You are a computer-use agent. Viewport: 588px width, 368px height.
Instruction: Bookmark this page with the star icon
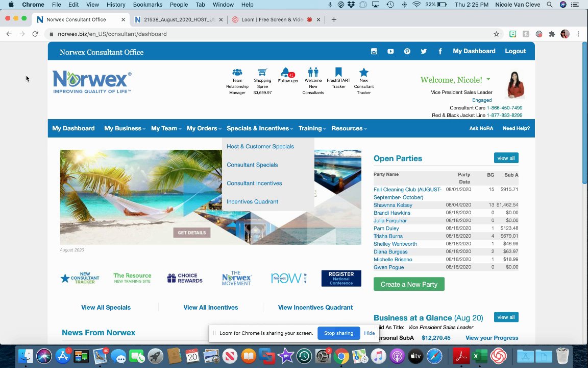(x=497, y=34)
